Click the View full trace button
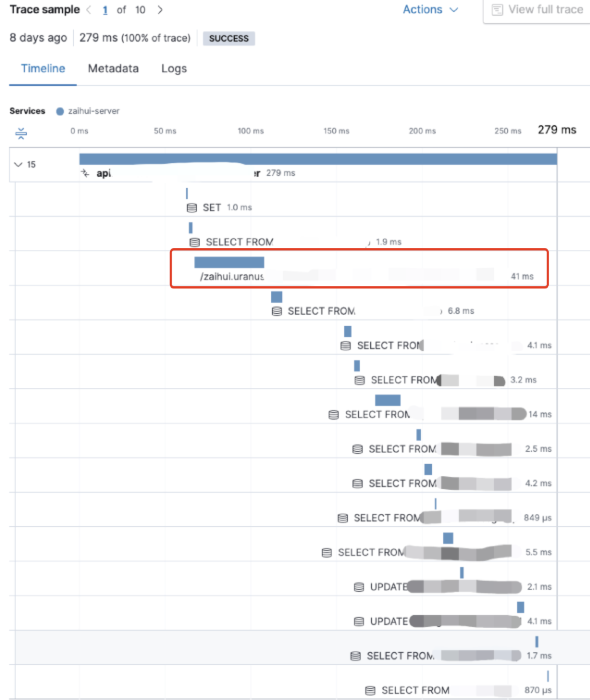Viewport: 590px width, 700px height. pos(537,10)
